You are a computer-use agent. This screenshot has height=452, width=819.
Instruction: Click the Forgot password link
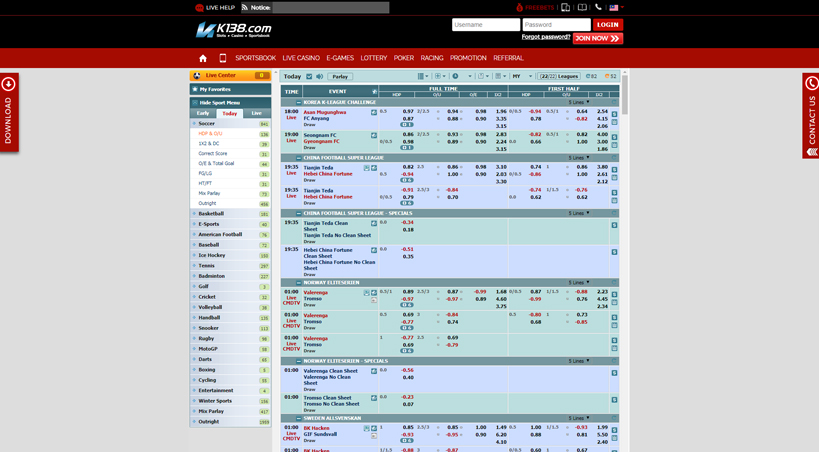point(546,37)
